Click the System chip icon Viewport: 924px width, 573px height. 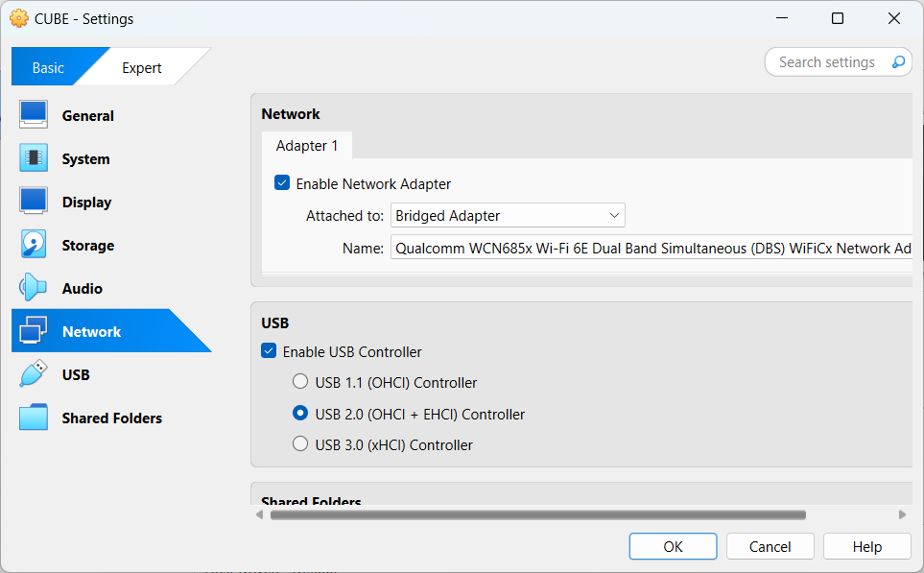[x=34, y=158]
